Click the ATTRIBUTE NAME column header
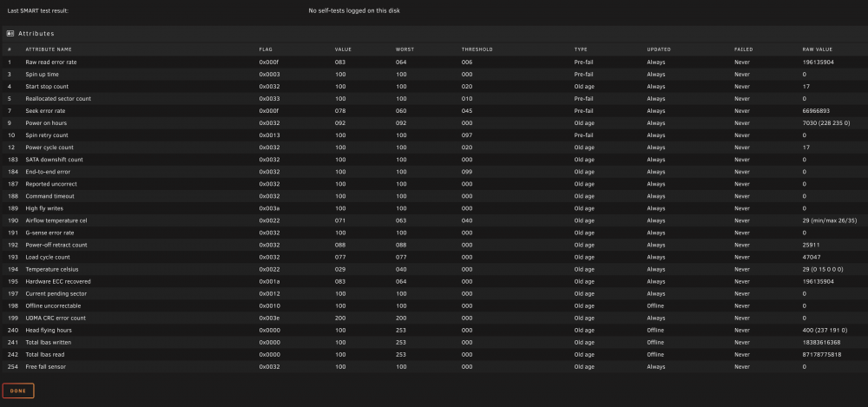This screenshot has width=868, height=407. [x=49, y=49]
